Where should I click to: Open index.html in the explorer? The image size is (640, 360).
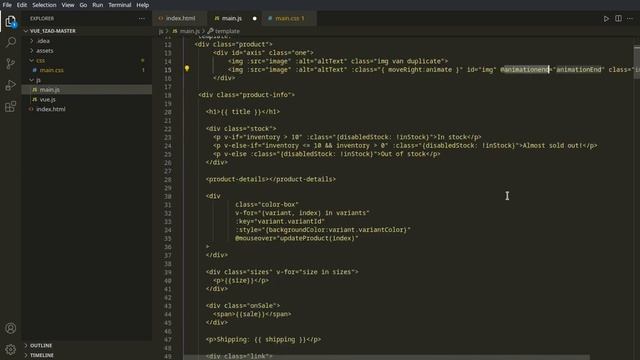pos(87,109)
